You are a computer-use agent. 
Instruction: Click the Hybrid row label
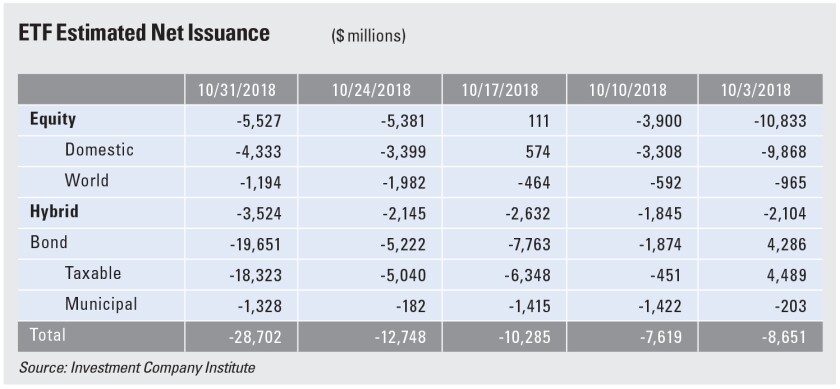pyautogui.click(x=54, y=211)
